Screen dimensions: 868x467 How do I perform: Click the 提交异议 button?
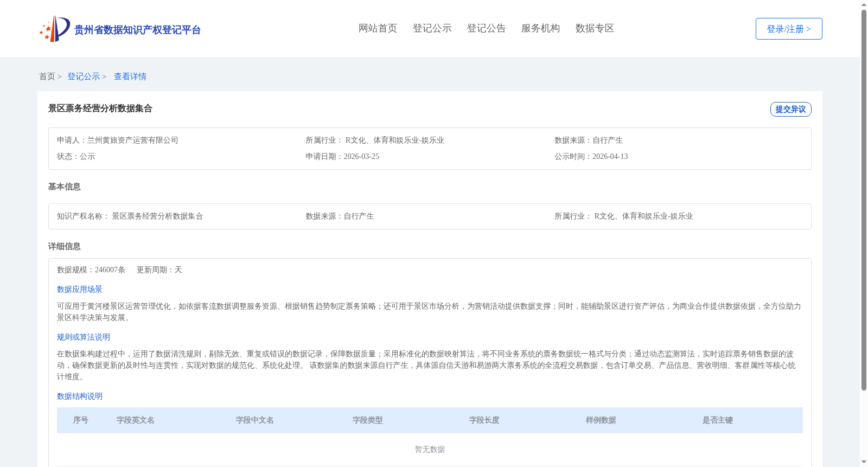coord(790,109)
